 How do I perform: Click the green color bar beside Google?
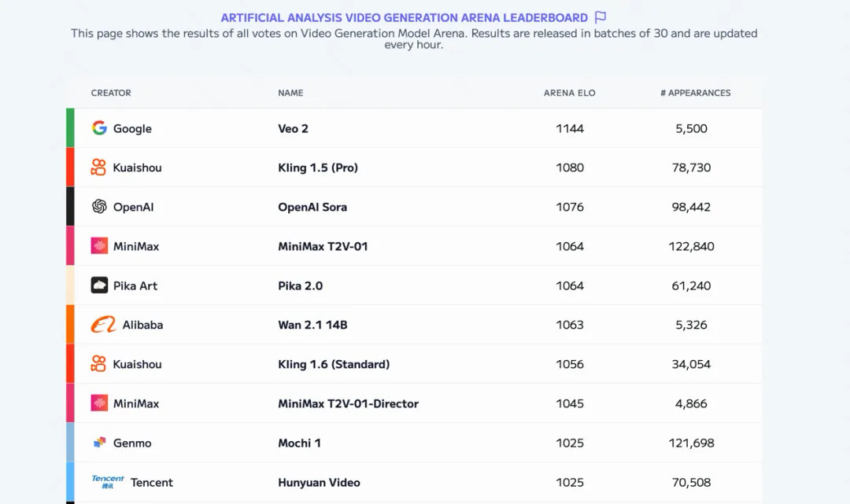click(x=70, y=128)
